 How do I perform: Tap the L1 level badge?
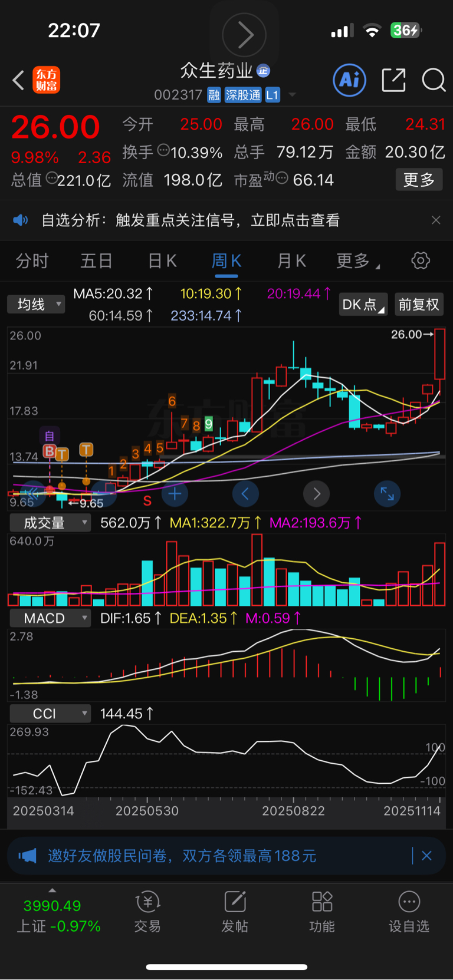pyautogui.click(x=272, y=95)
